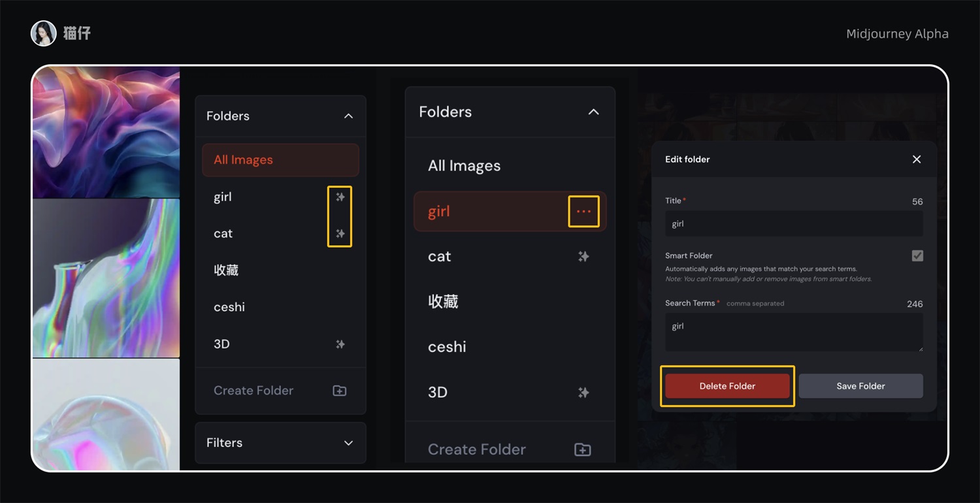
Task: Click the sparkle icon beside 3D in left panel
Action: 340,344
